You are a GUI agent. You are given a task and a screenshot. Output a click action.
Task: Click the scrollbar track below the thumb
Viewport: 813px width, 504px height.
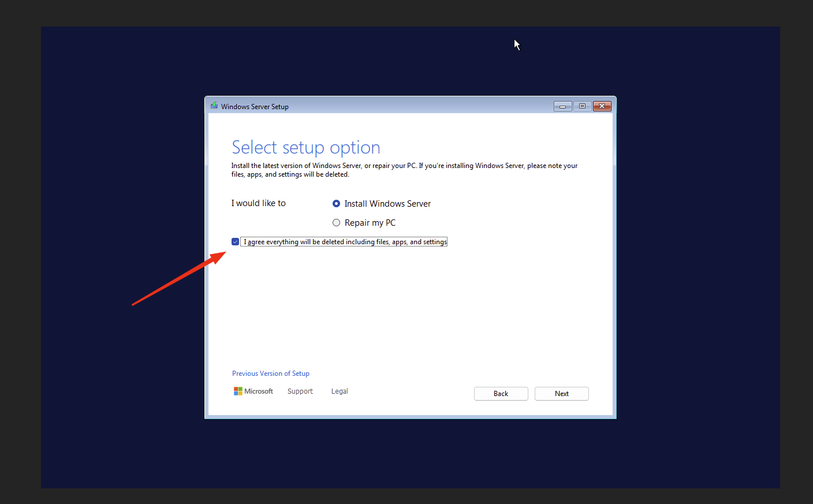[613, 289]
